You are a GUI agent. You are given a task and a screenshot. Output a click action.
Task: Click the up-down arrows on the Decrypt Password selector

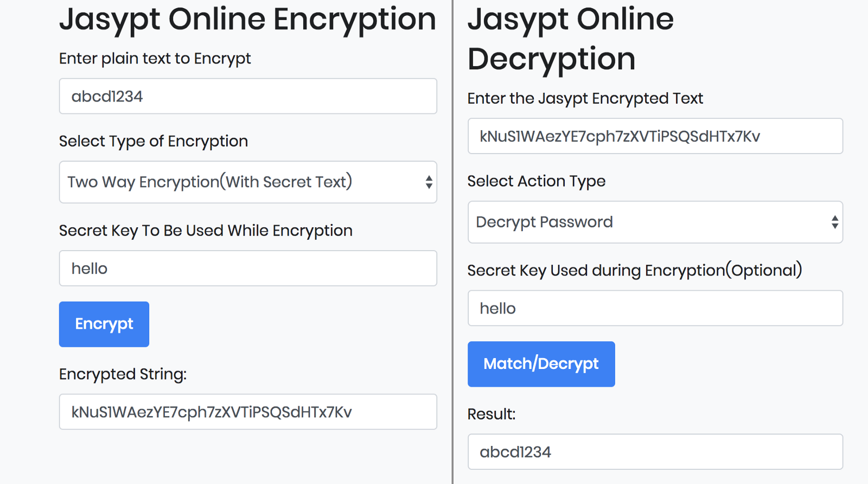(834, 222)
